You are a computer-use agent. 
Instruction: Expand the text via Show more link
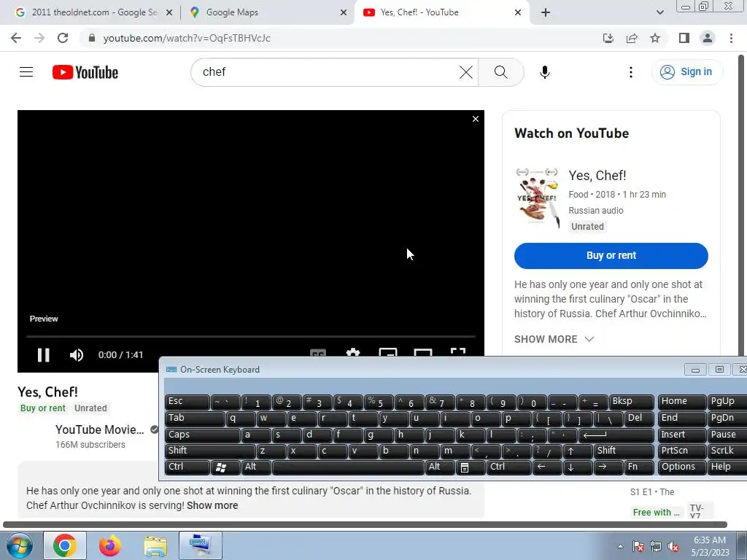(x=212, y=505)
